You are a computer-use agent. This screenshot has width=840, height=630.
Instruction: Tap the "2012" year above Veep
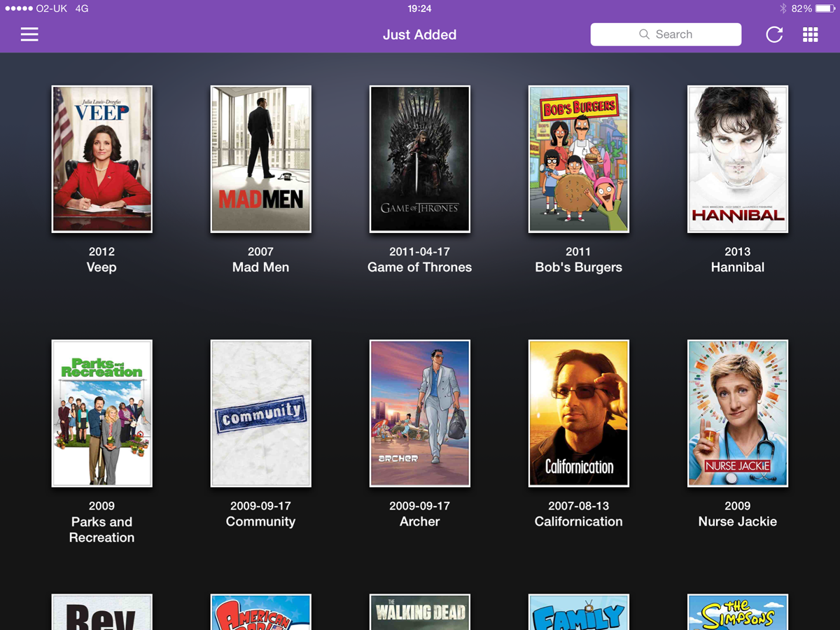coord(101,251)
